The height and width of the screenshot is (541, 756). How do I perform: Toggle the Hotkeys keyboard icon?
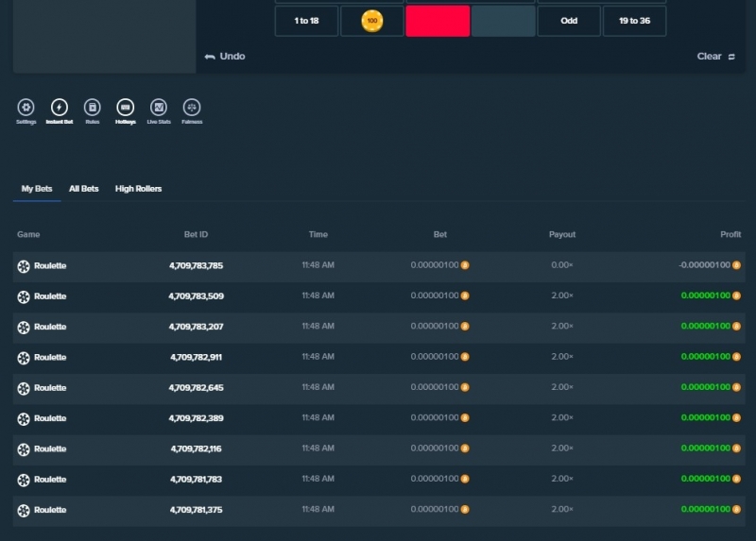click(126, 108)
